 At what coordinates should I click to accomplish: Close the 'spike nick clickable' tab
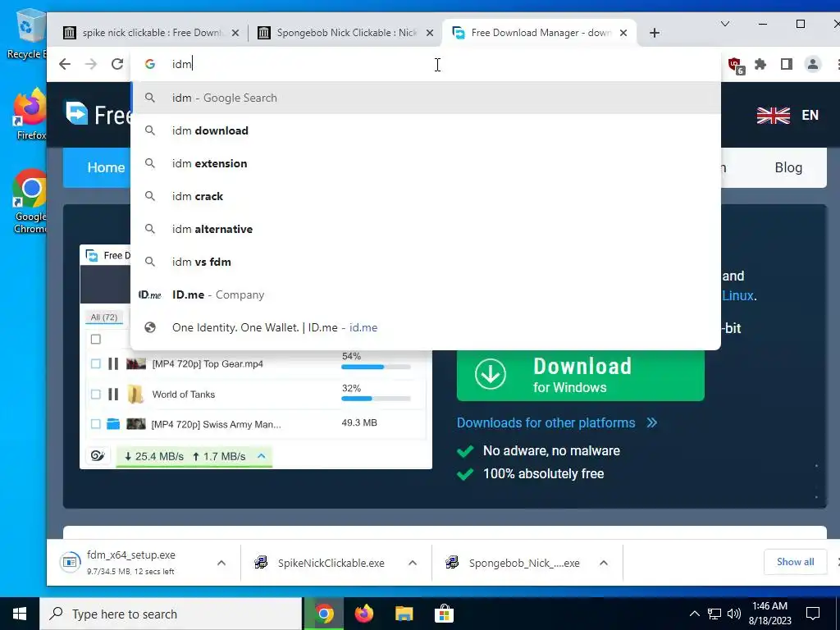[x=235, y=33]
